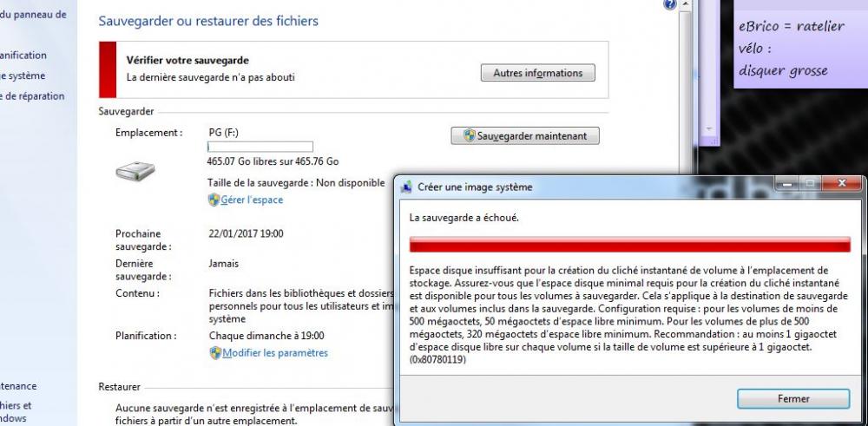Click Taille de la sauvegarde : Non disponible
The image size is (868, 426).
click(x=296, y=182)
